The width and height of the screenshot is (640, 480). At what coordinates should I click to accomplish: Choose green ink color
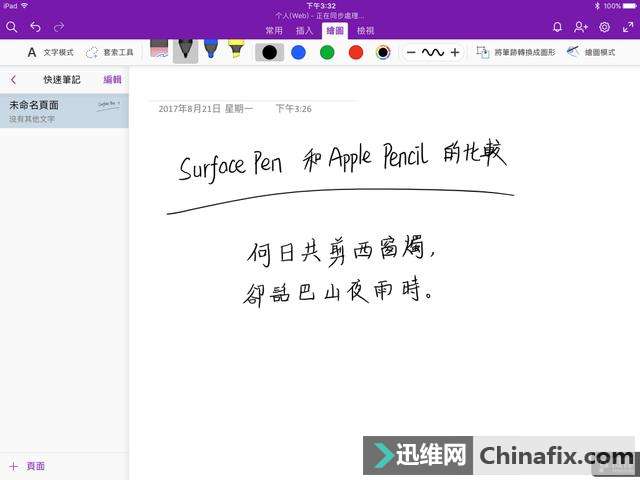(x=327, y=52)
